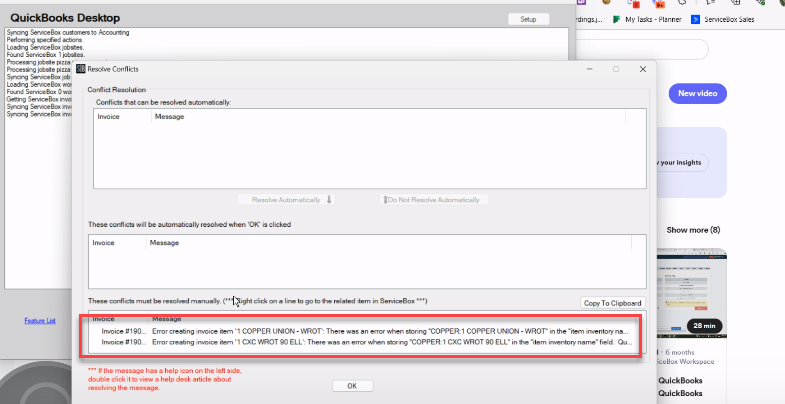Confirm with the OK button
Image resolution: width=785 pixels, height=404 pixels.
[352, 386]
